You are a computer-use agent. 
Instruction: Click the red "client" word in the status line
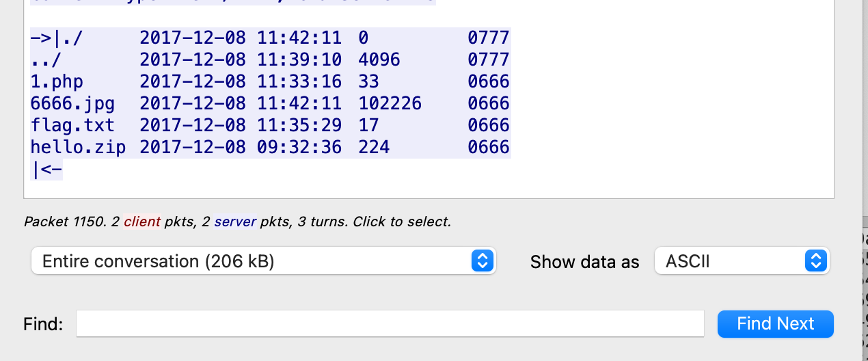click(142, 222)
